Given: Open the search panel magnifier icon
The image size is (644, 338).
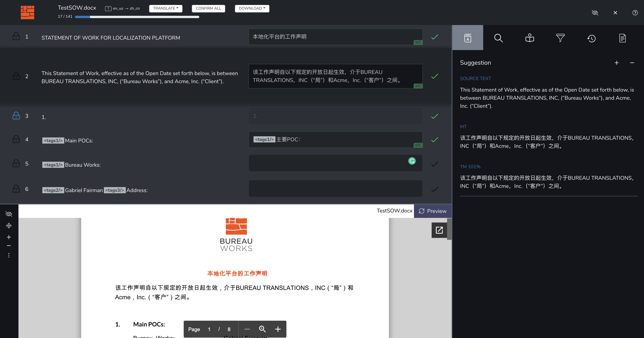Looking at the screenshot, I should pos(498,38).
